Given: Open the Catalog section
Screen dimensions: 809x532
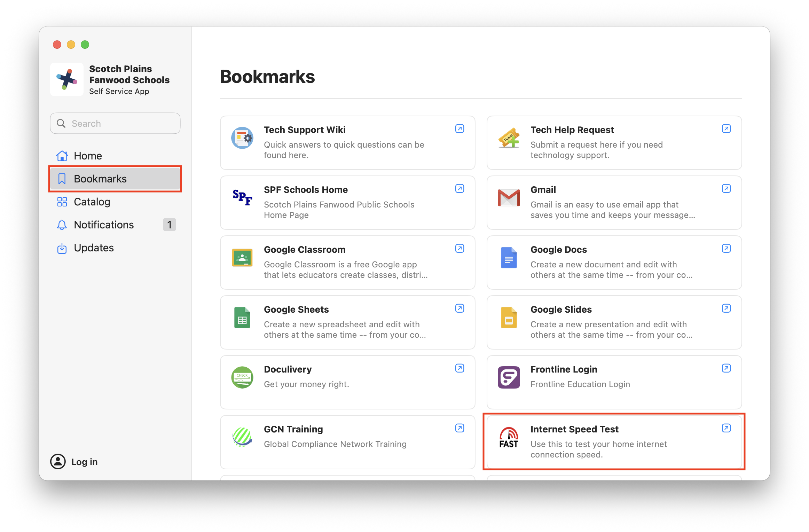Looking at the screenshot, I should [92, 202].
